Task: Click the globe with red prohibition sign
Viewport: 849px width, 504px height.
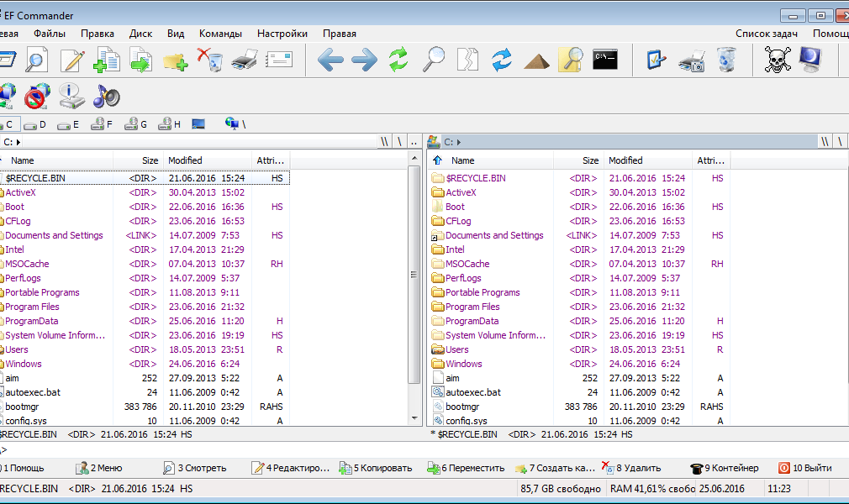Action: tap(37, 97)
